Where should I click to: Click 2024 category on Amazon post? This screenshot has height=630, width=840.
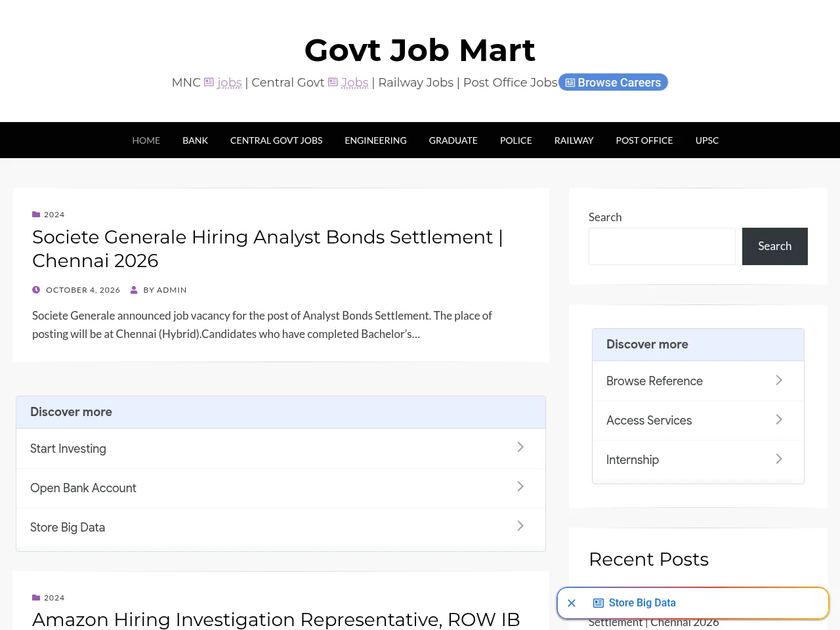54,598
